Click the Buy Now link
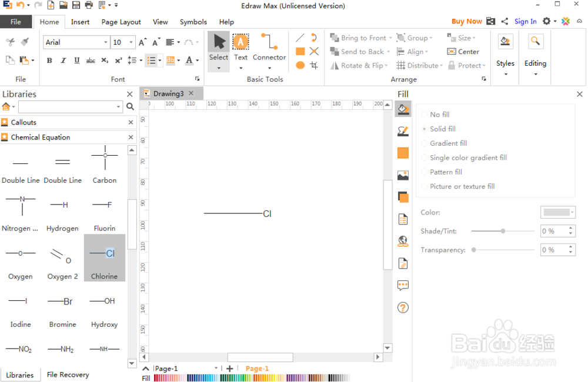This screenshot has width=588, height=382. [x=466, y=21]
